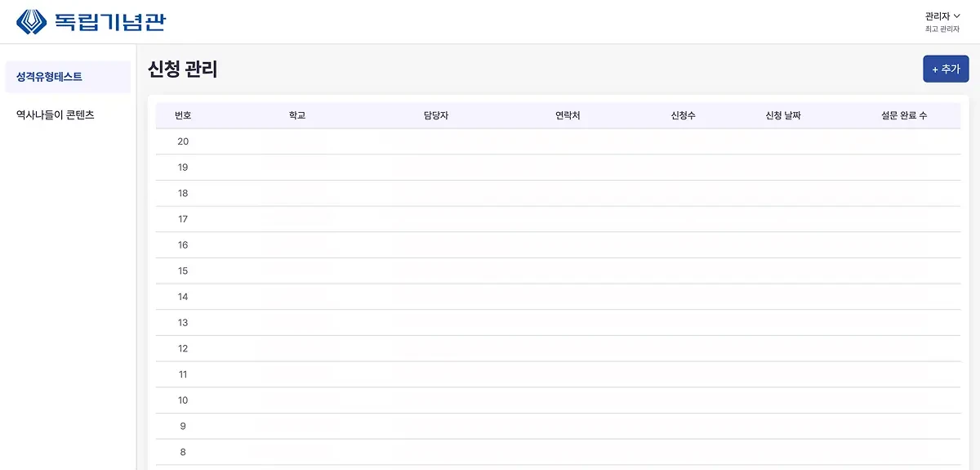Click the 신청수 column header

683,116
